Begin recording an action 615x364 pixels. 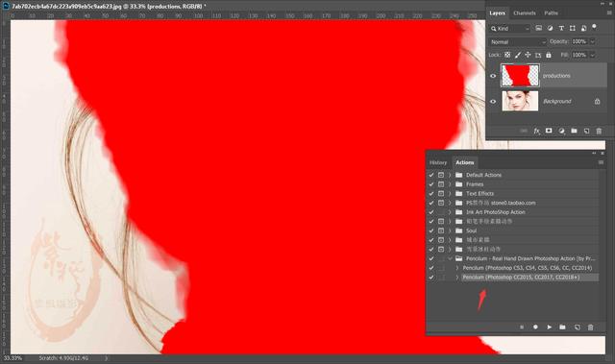click(x=535, y=328)
